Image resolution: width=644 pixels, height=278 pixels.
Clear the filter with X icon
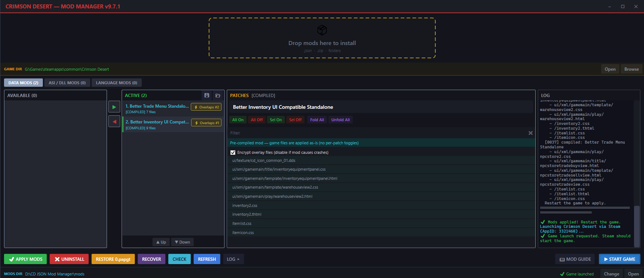point(531,133)
